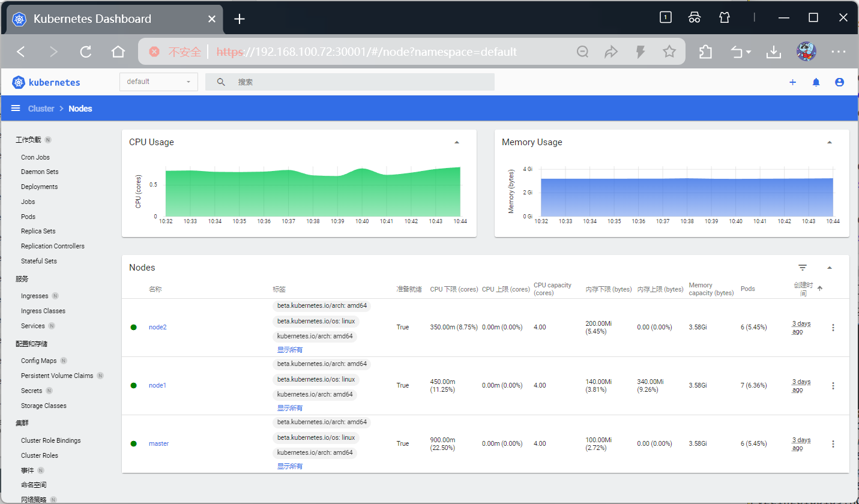Open Cron Jobs in the sidebar
This screenshot has width=859, height=504.
click(35, 157)
